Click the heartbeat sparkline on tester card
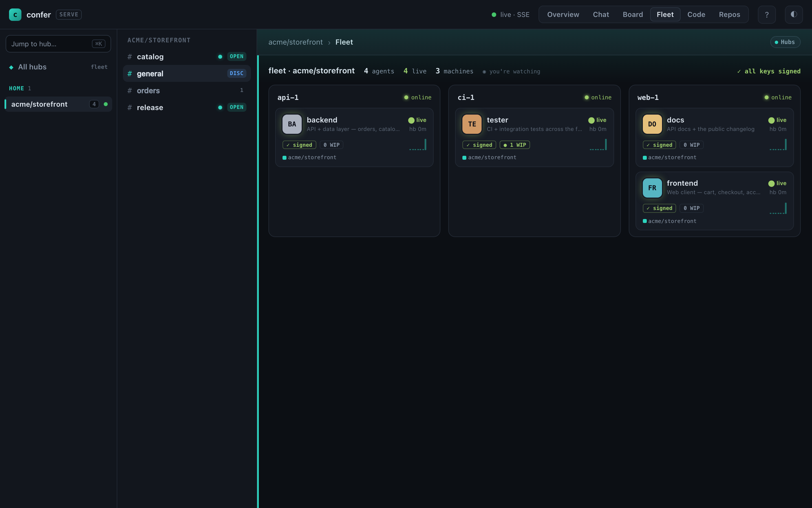Image resolution: width=812 pixels, height=508 pixels. pos(598,144)
